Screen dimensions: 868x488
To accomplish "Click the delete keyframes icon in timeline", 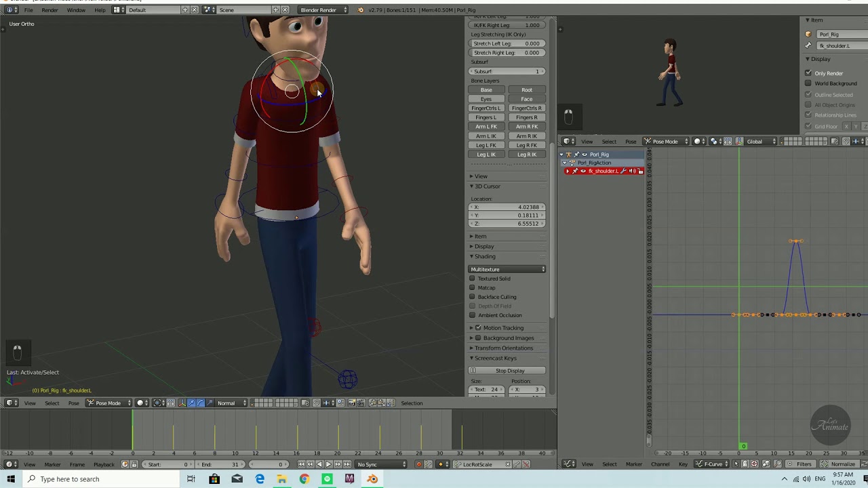I will click(x=526, y=464).
